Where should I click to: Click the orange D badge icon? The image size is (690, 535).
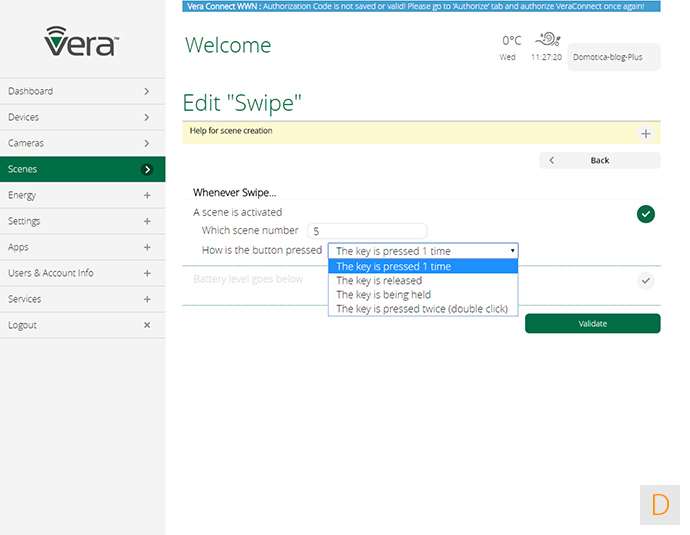pyautogui.click(x=659, y=504)
